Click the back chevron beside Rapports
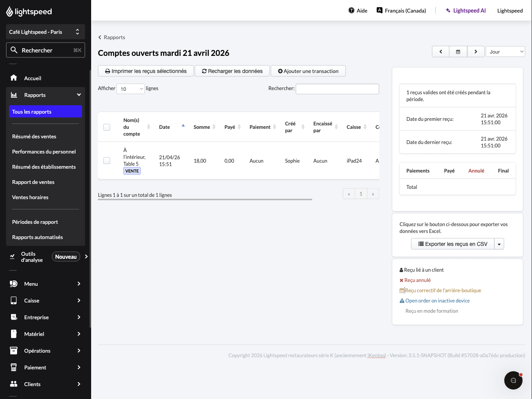 click(x=100, y=37)
